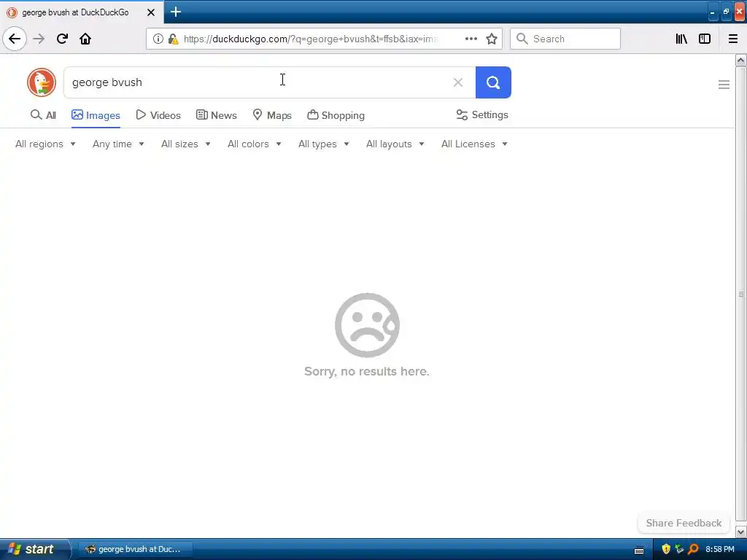Go back to the previous page
The width and height of the screenshot is (747, 560).
click(x=15, y=39)
